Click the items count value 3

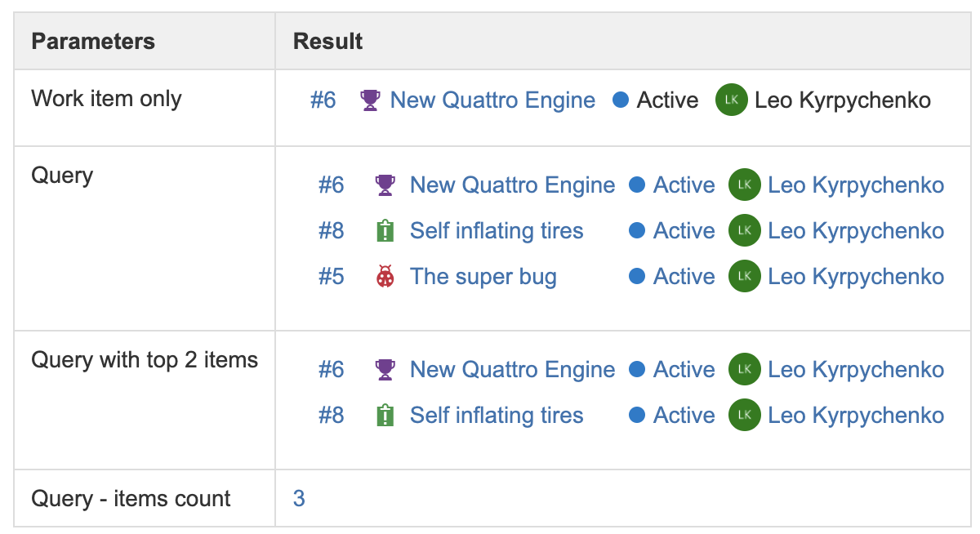(298, 498)
